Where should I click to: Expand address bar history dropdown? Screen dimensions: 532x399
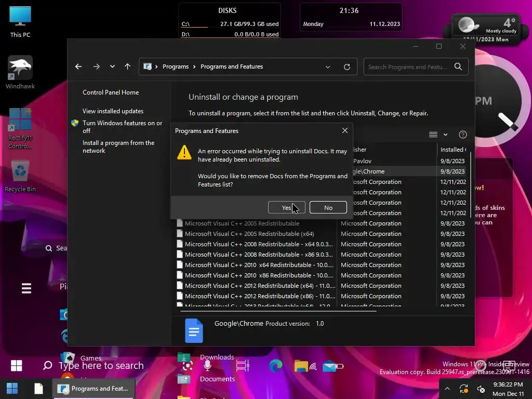pyautogui.click(x=328, y=67)
